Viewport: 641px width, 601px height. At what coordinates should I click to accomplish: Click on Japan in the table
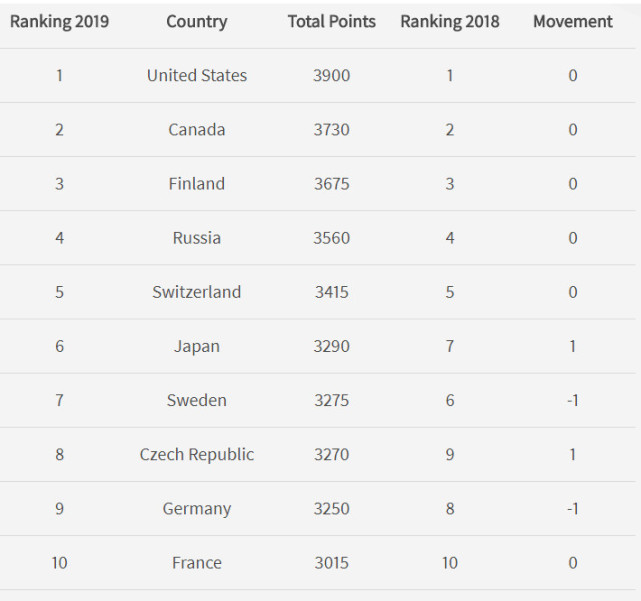tap(197, 346)
